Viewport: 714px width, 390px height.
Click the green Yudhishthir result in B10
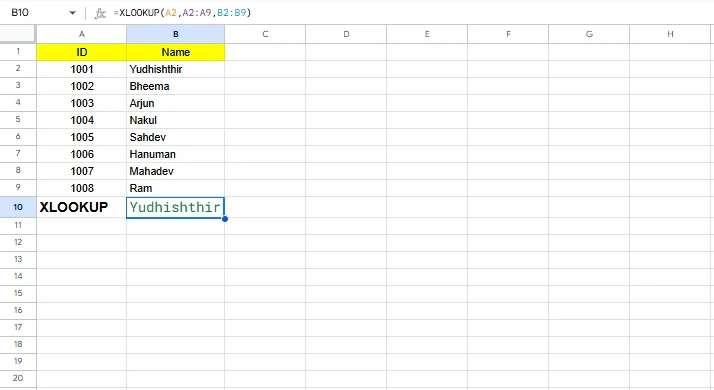(175, 207)
